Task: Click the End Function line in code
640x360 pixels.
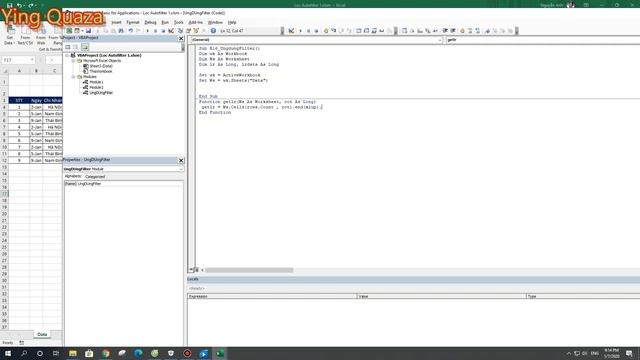Action: 215,112
